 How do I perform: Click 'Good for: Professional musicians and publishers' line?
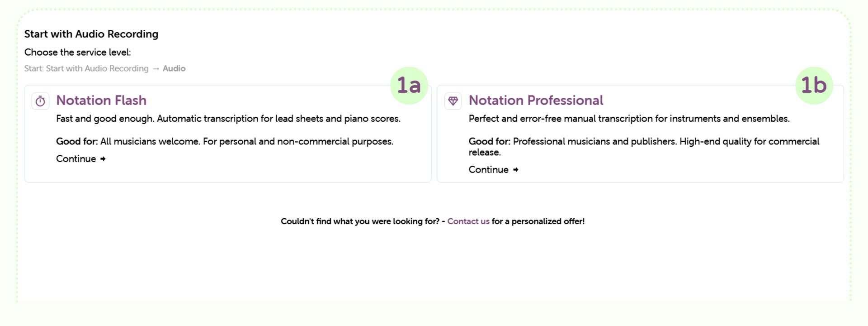click(x=644, y=147)
